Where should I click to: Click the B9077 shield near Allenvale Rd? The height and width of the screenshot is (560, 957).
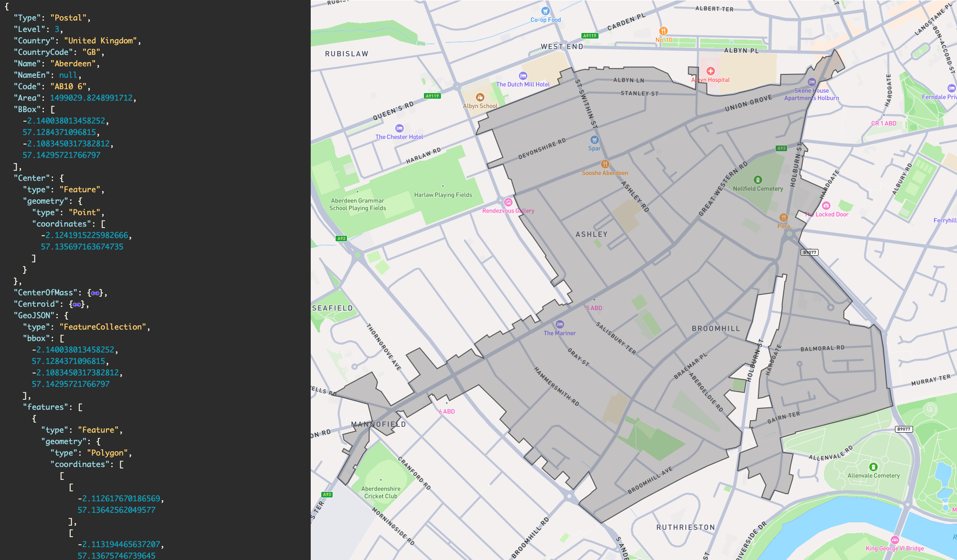904,429
